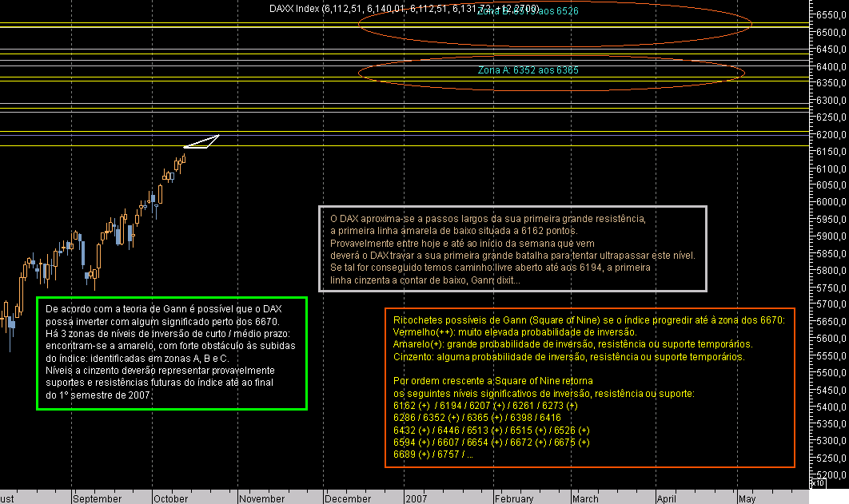The image size is (849, 504).
Task: Click the 2007 label on the time axis
Action: 419,498
